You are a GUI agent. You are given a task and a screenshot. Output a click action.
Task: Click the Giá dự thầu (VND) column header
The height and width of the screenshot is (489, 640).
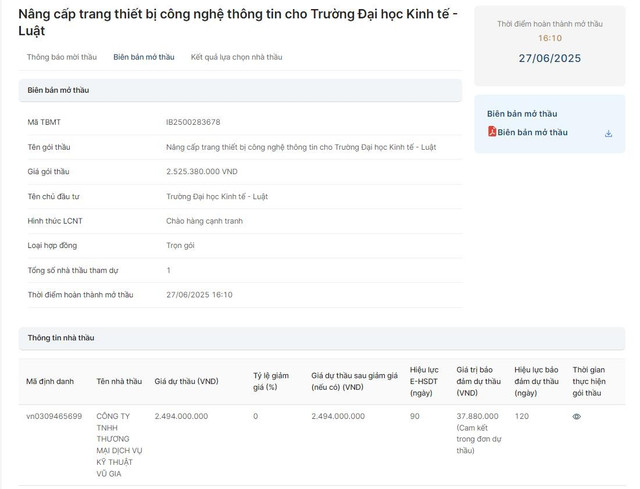tap(186, 381)
